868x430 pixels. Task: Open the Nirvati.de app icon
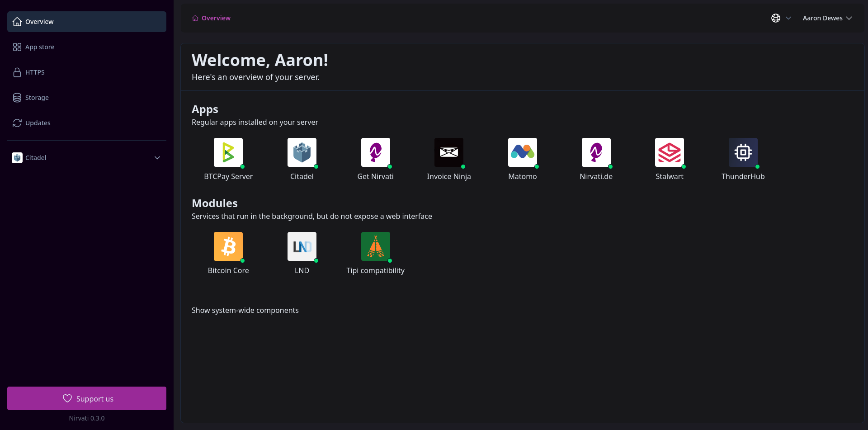tap(596, 152)
